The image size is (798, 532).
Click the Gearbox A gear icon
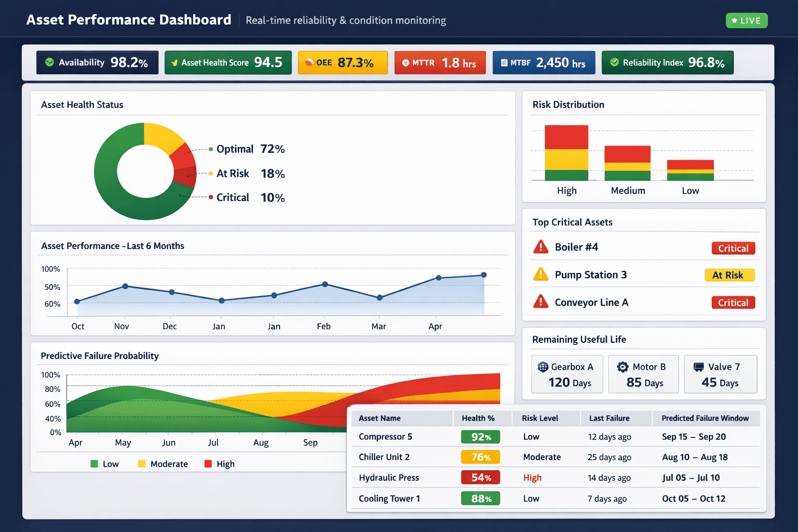coord(543,367)
